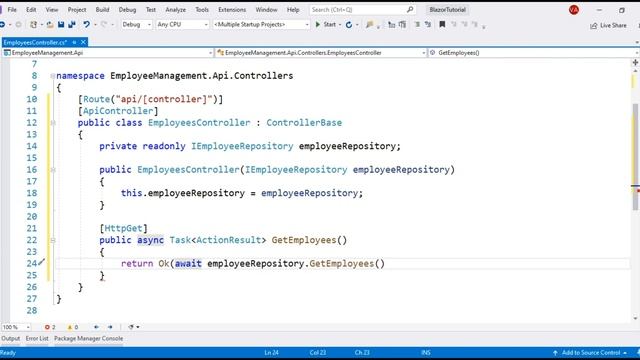640x360 pixels.
Task: Open the EmployeeManagement.Api project dropdown
Action: point(107,53)
